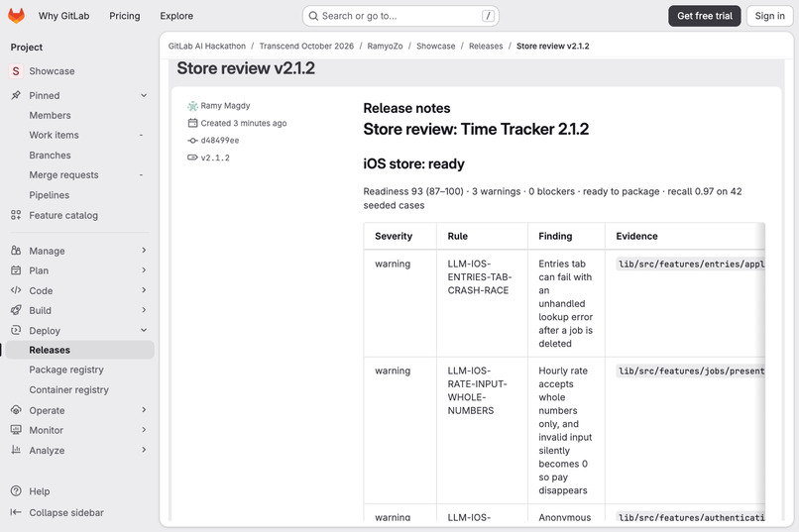Click the Help question mark icon
Image resolution: width=799 pixels, height=532 pixels.
pyautogui.click(x=16, y=491)
